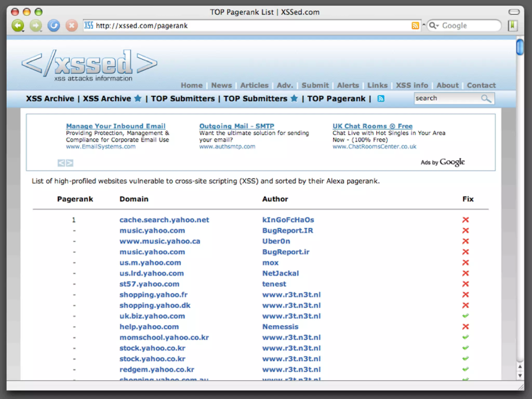Click the red X fix mark for us.m.yahoo.com
This screenshot has height=399, width=532.
click(465, 263)
